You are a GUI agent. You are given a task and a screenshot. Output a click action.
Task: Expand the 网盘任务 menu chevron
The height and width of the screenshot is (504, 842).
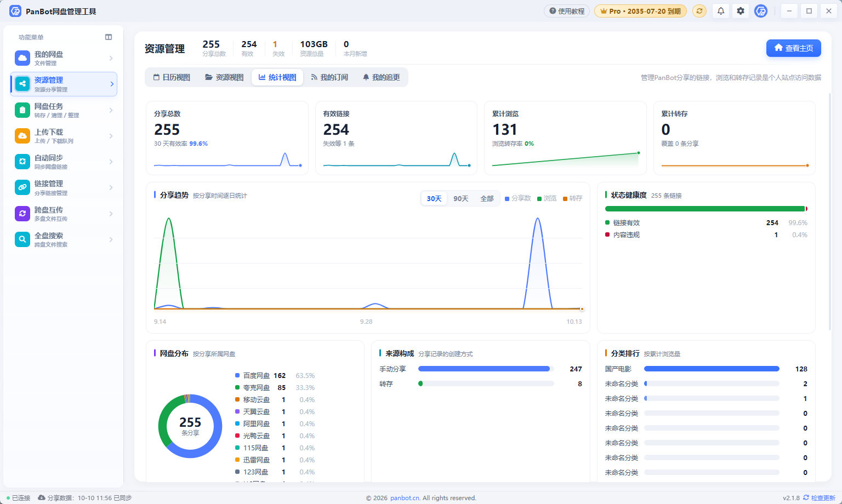click(111, 110)
